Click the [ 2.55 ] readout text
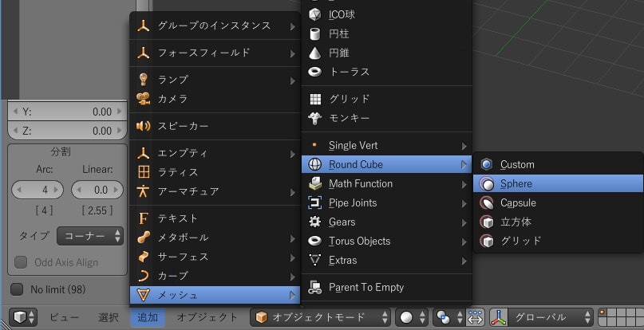644x330 pixels. (x=97, y=211)
